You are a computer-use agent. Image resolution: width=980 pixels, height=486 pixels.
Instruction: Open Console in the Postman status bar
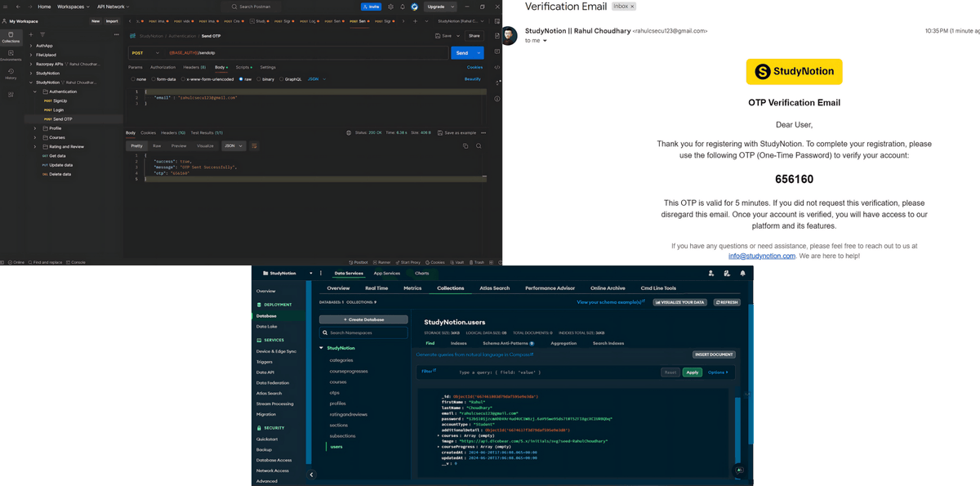tap(74, 262)
